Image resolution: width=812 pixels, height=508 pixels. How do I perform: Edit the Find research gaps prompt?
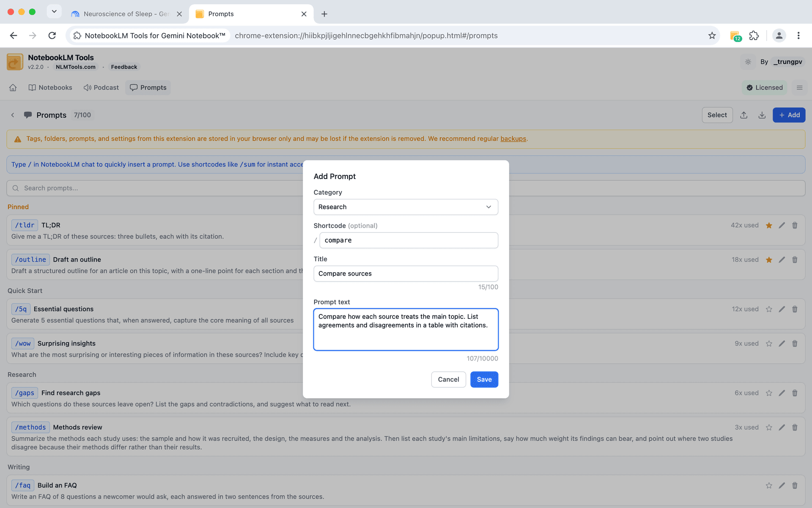(x=782, y=393)
